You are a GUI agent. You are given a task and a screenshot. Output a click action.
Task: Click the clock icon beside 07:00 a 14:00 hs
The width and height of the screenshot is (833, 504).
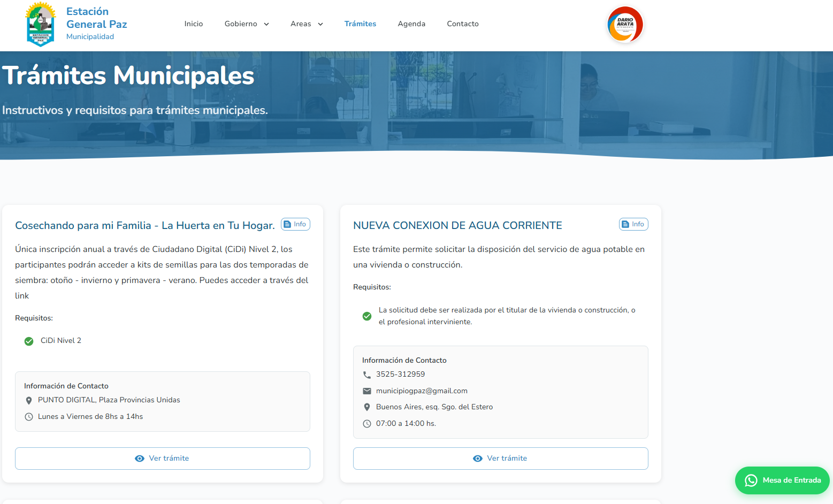coord(367,423)
